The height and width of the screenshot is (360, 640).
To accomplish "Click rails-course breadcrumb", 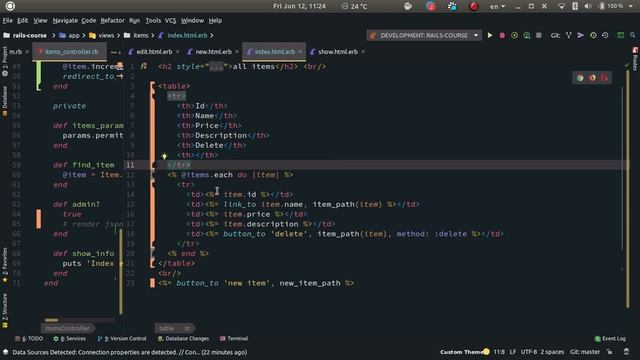I will (25, 36).
